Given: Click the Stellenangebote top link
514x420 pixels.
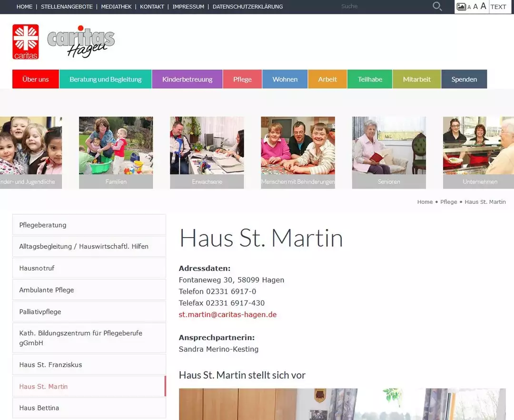Looking at the screenshot, I should [x=67, y=7].
